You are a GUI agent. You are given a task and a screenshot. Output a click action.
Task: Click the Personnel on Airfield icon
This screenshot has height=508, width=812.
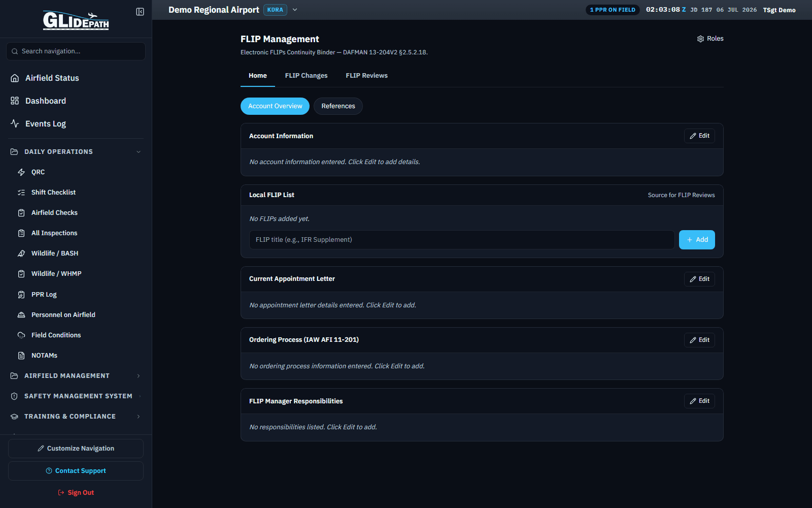tap(21, 315)
